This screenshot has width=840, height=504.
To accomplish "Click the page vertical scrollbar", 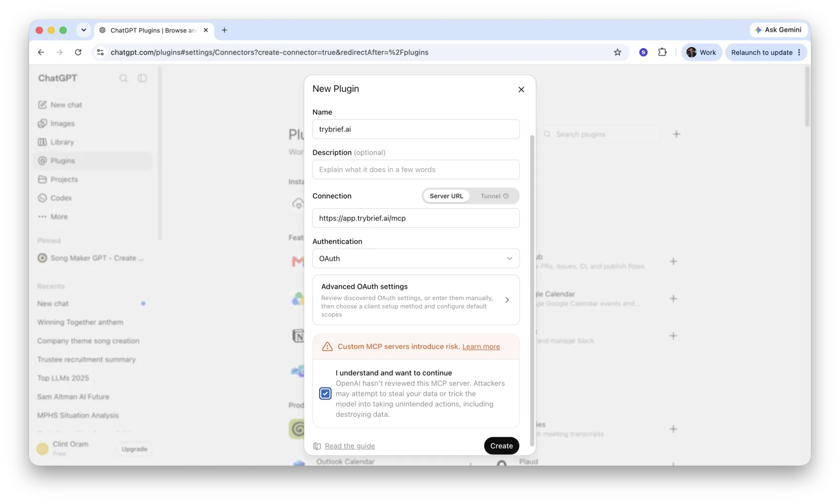I will coord(807,97).
